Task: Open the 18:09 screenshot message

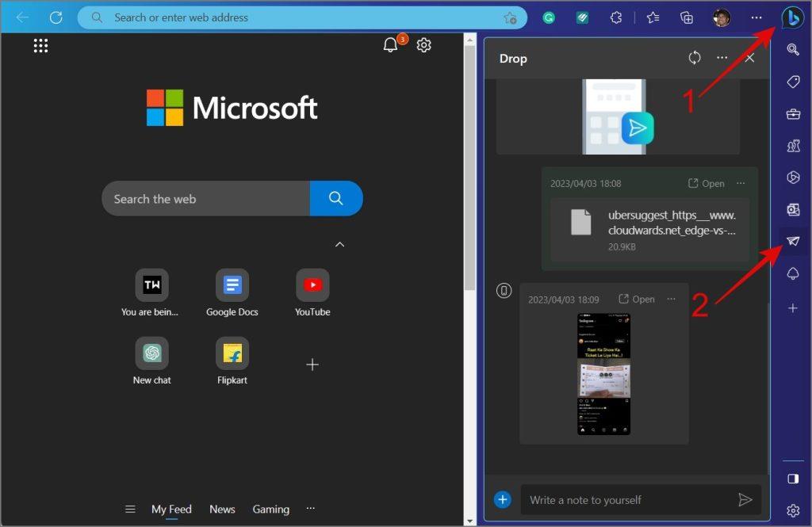Action: click(637, 300)
